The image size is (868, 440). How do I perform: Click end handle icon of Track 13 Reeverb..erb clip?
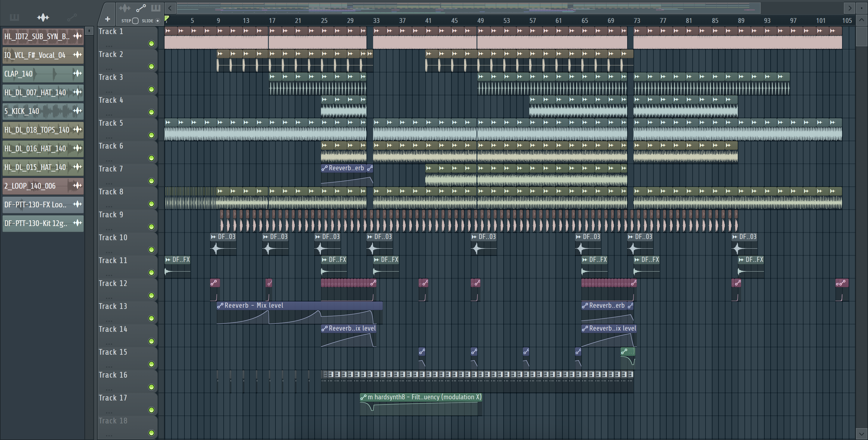click(630, 306)
